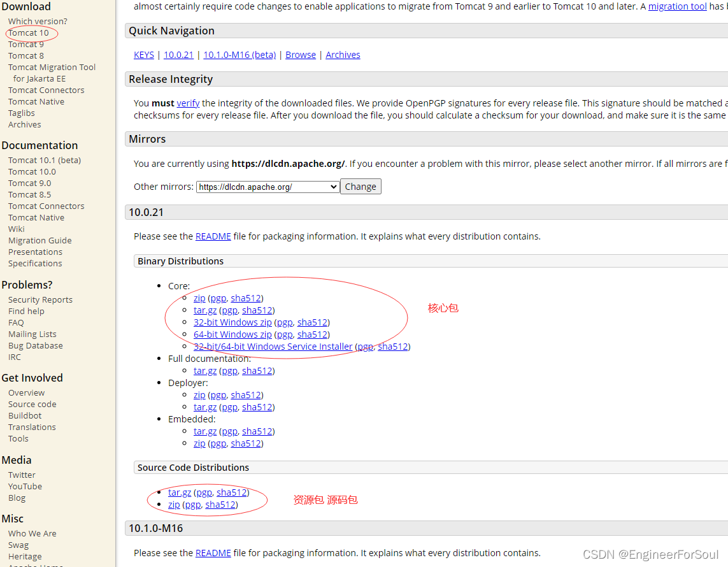Open README link under 10.1.0-M16
This screenshot has height=567, width=728.
(213, 553)
